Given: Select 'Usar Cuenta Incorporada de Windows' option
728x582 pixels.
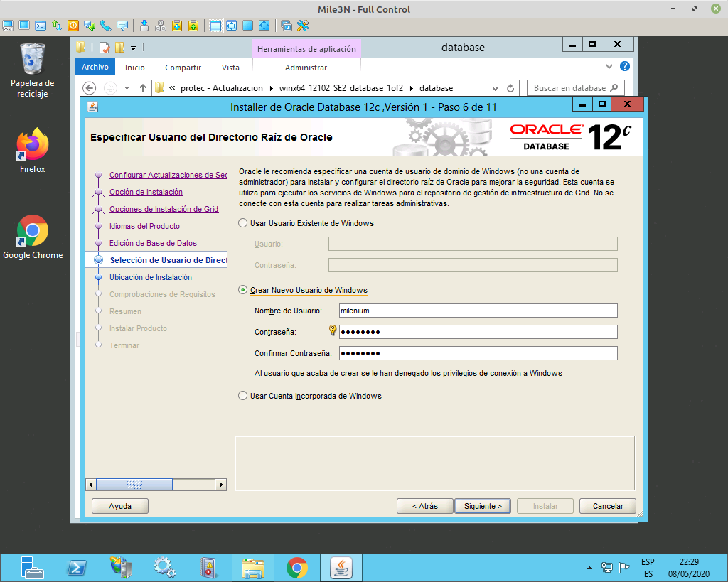Looking at the screenshot, I should coord(242,396).
